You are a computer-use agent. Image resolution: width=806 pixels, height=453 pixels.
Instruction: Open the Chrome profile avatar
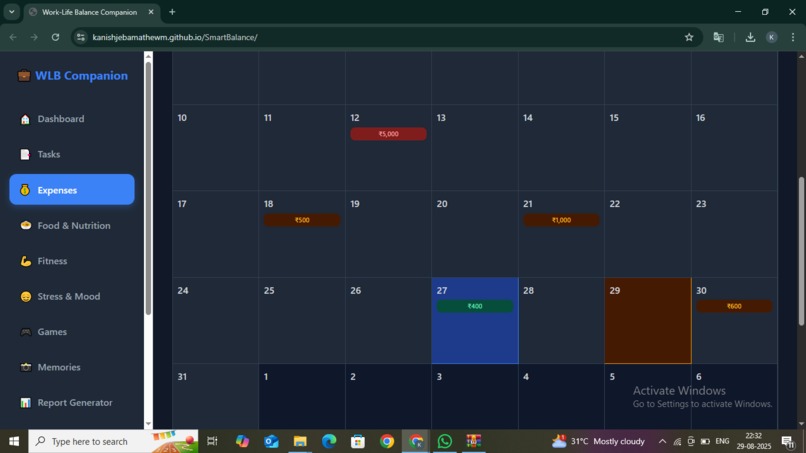[772, 37]
